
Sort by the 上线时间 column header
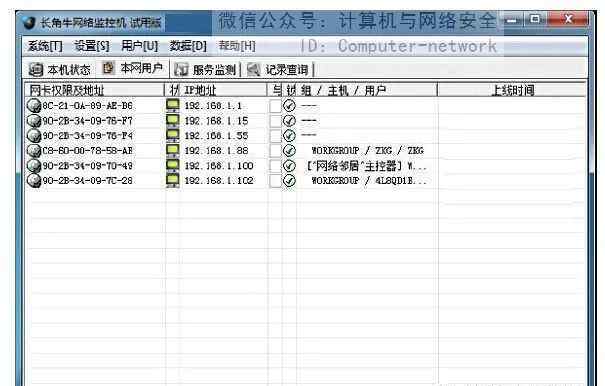pos(512,90)
